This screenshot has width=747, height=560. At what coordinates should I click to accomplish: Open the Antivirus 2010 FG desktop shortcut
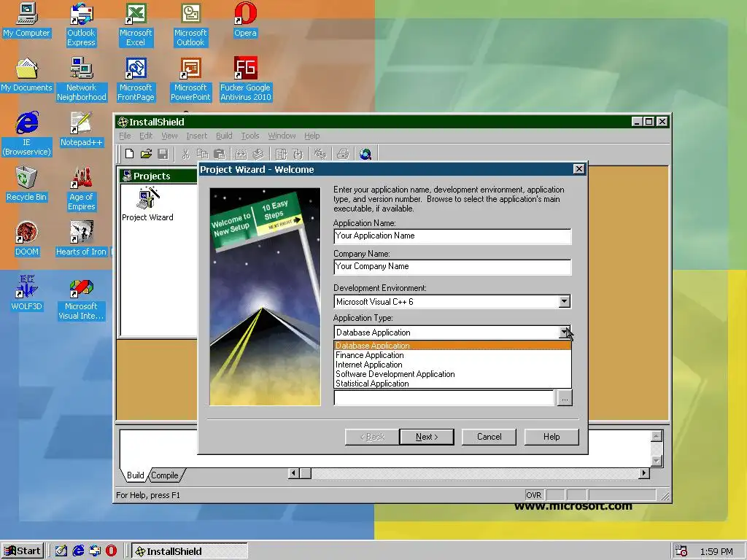click(246, 79)
